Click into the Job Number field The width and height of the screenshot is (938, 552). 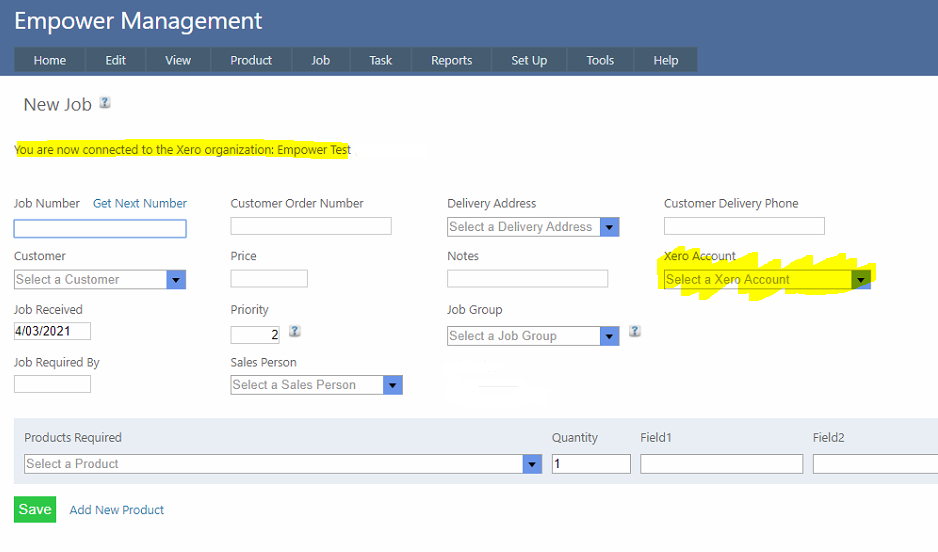point(100,229)
